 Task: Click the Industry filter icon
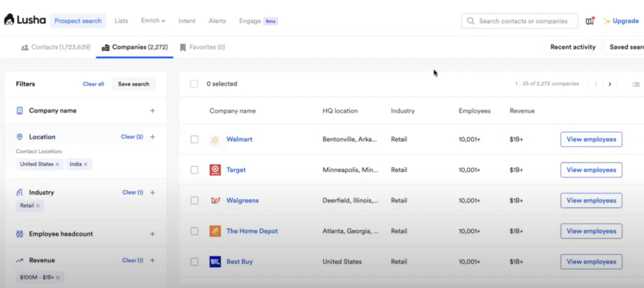coord(20,192)
